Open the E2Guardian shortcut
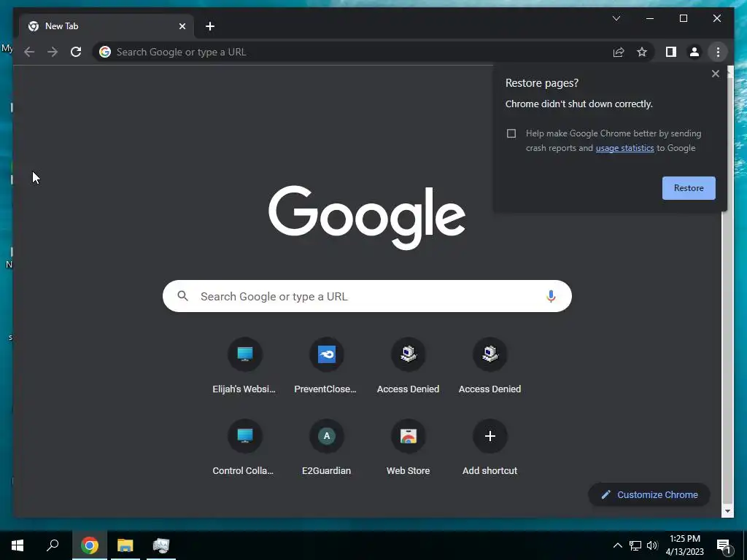 [x=326, y=448]
